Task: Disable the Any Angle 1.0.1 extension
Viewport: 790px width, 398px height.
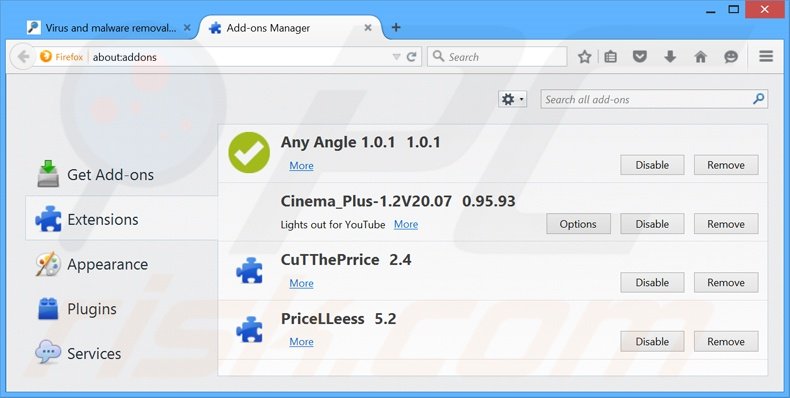Action: (652, 165)
